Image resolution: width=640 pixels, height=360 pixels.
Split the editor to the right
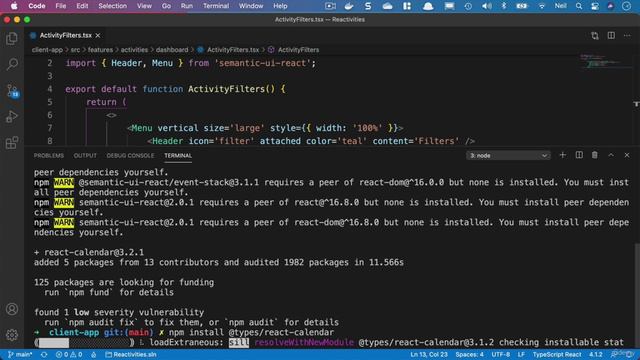click(611, 36)
